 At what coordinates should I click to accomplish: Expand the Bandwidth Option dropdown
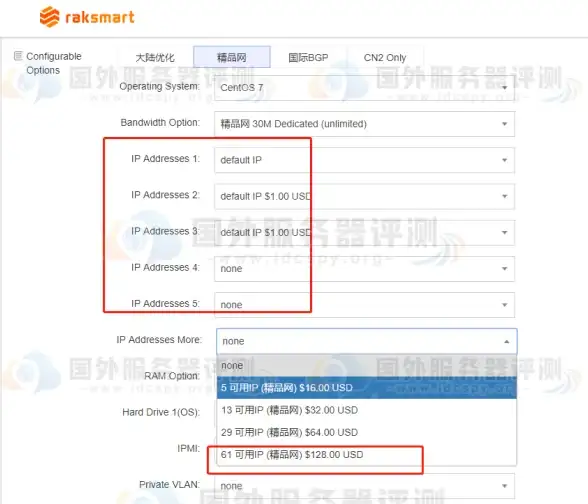tap(364, 124)
